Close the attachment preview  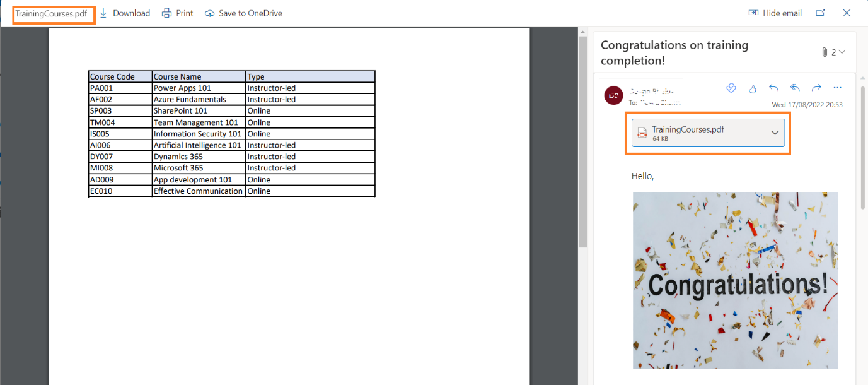click(x=847, y=13)
